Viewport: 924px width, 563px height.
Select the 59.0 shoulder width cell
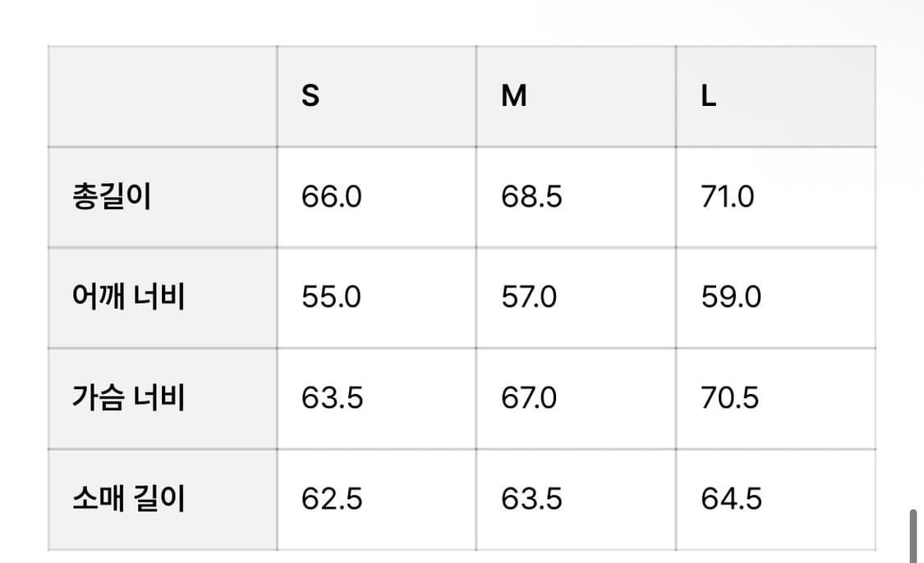[731, 297]
